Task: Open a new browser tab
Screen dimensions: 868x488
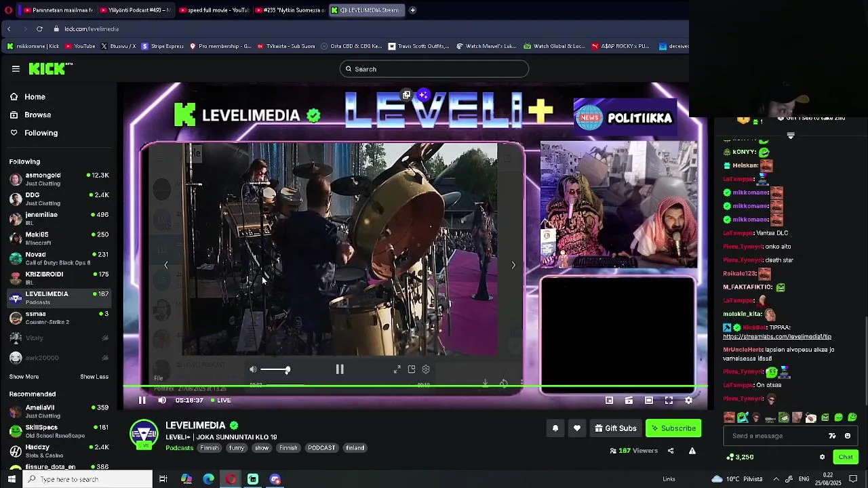Action: click(412, 10)
